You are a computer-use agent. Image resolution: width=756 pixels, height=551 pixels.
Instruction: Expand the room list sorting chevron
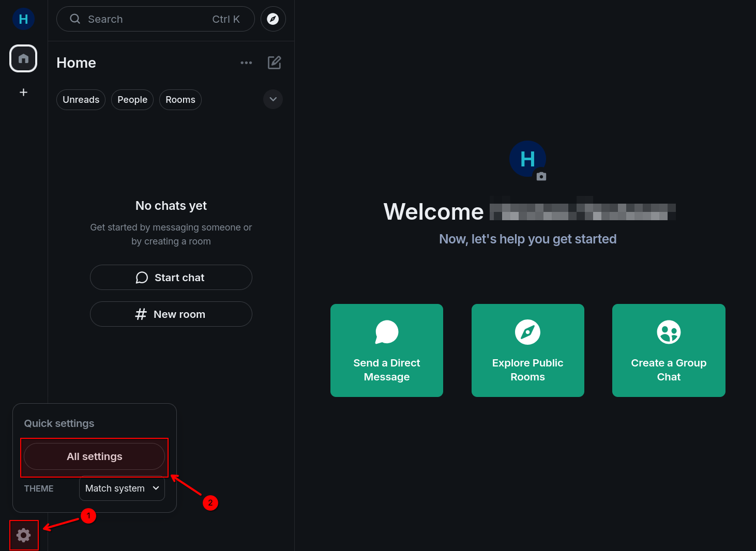(273, 99)
